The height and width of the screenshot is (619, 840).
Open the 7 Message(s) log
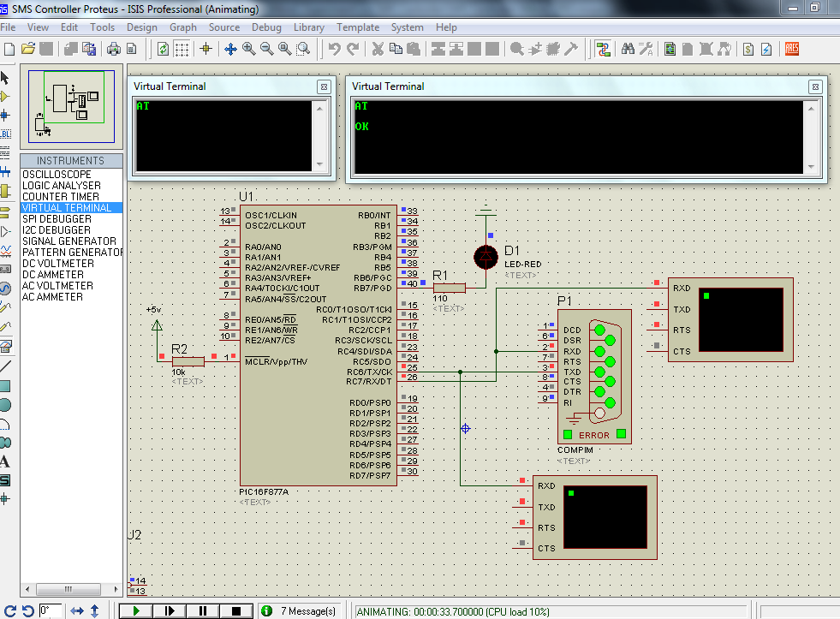[x=300, y=611]
